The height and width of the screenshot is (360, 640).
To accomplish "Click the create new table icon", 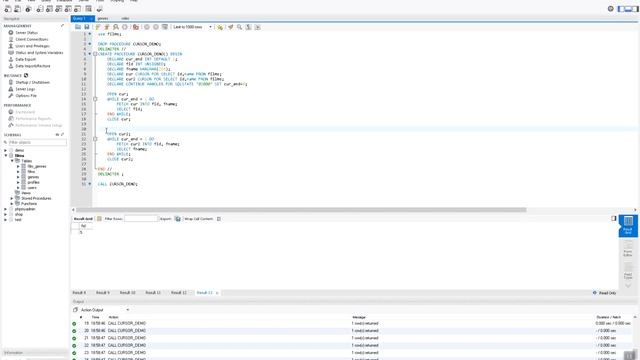I will tap(49, 9).
